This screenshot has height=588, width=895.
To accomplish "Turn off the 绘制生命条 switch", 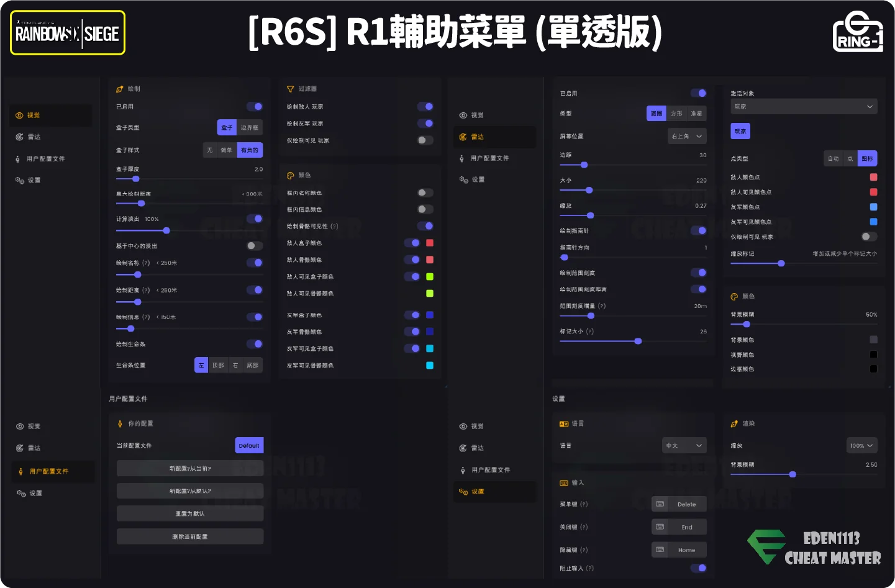I will click(x=255, y=344).
